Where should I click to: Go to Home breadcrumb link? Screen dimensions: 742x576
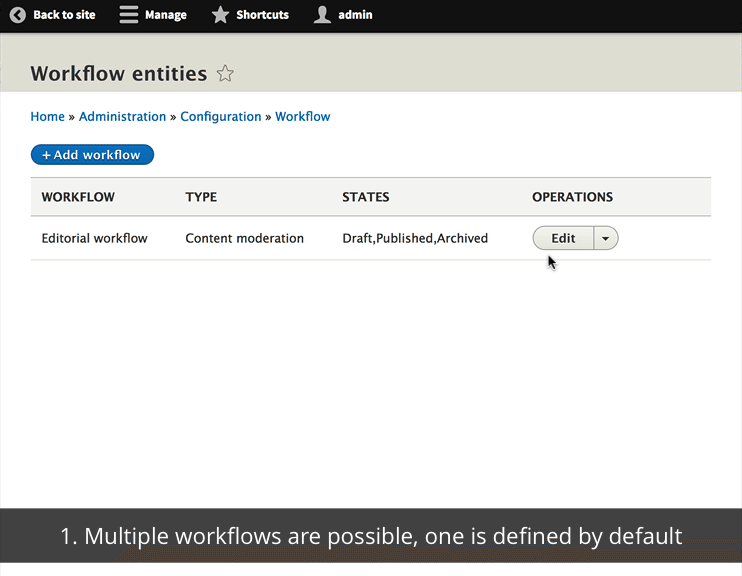tap(47, 117)
